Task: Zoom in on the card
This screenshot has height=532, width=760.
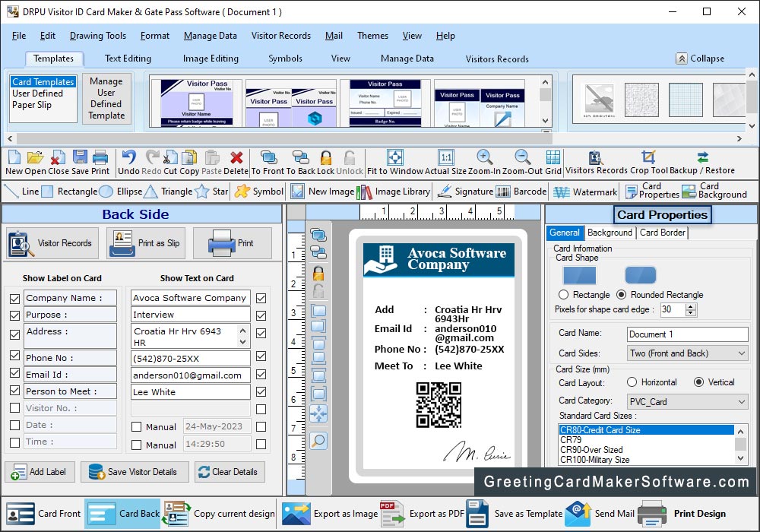Action: point(484,157)
